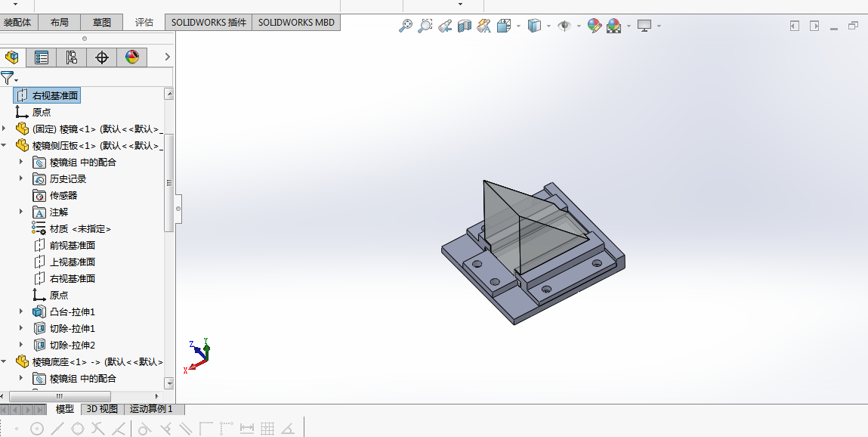Expand the 历史记录 folder
The image size is (868, 437).
(x=22, y=178)
